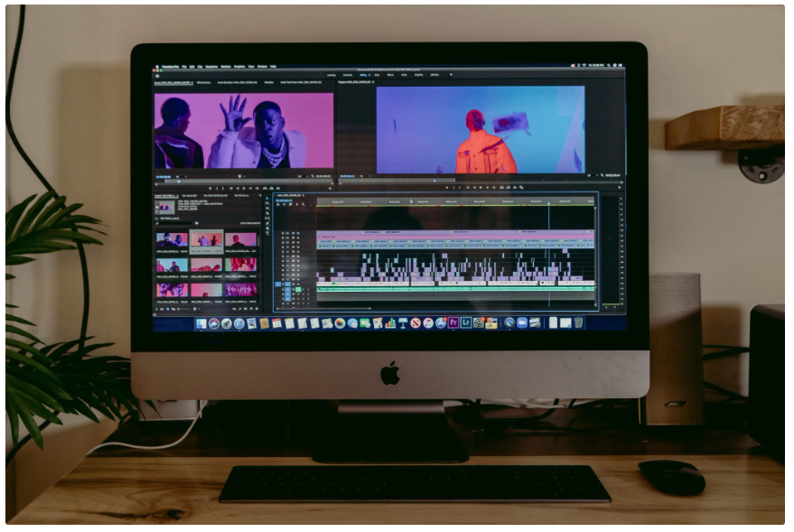Toggle the highlighted green audio track button
794x532 pixels.
pos(298,290)
